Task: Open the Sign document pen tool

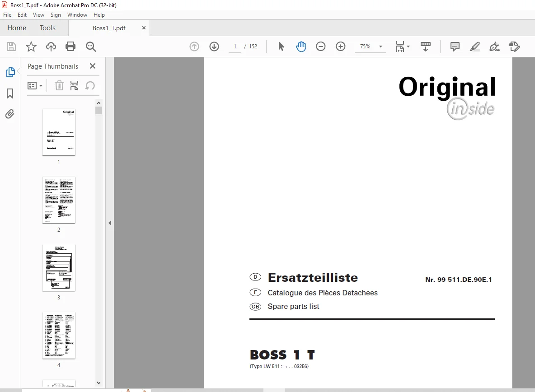Action: tap(494, 47)
